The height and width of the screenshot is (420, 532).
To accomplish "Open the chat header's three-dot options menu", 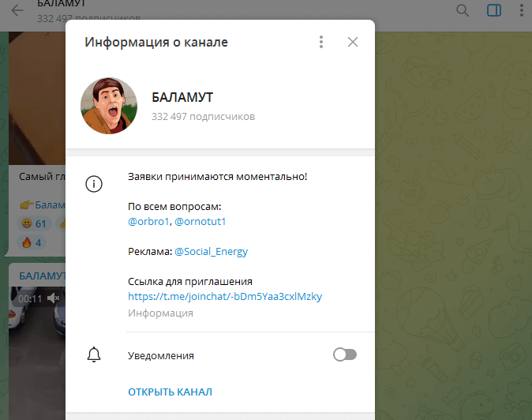I will [x=522, y=10].
